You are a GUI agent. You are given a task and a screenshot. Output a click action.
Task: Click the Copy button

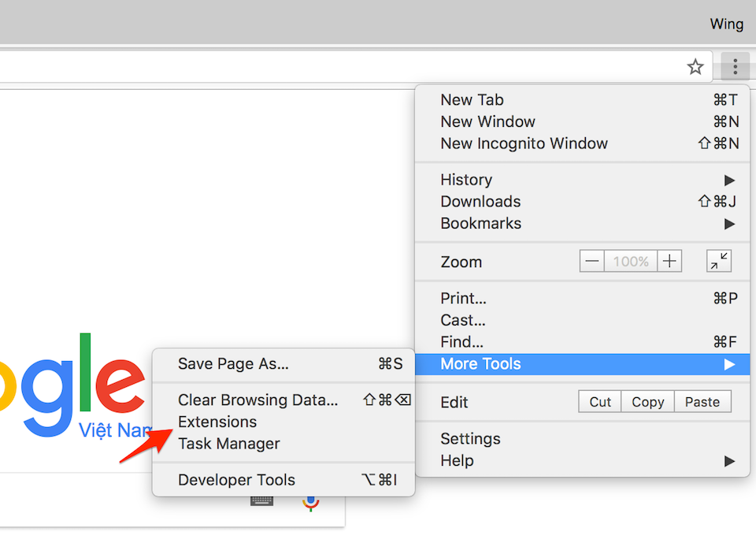(x=647, y=402)
